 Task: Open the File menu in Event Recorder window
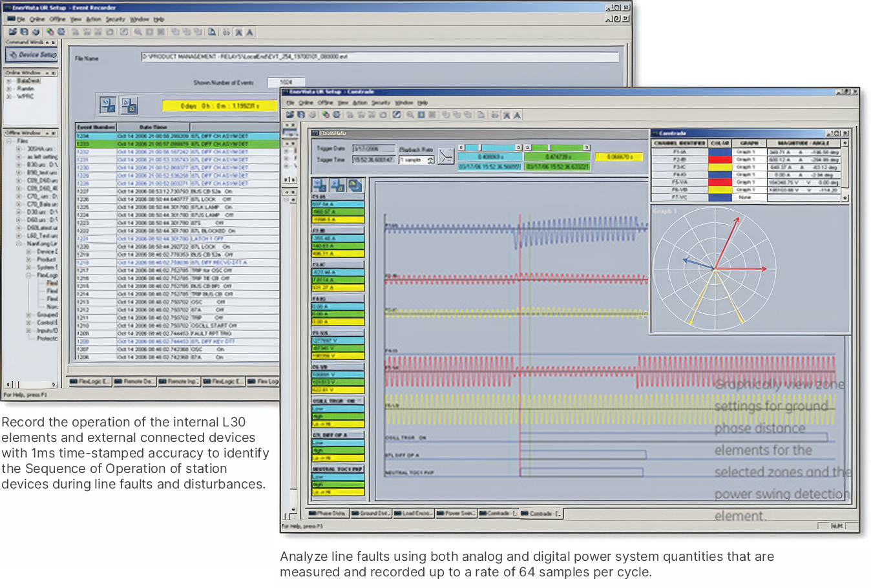coord(20,19)
